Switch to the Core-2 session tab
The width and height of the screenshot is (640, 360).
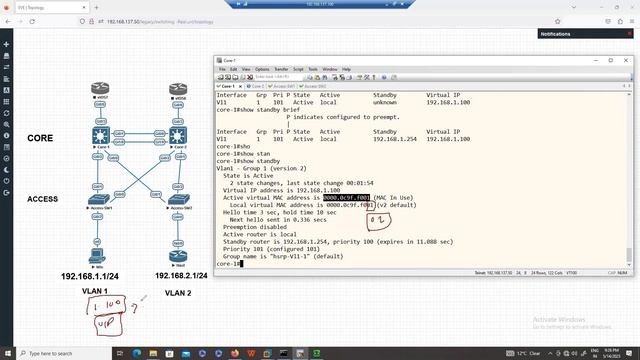coord(256,87)
